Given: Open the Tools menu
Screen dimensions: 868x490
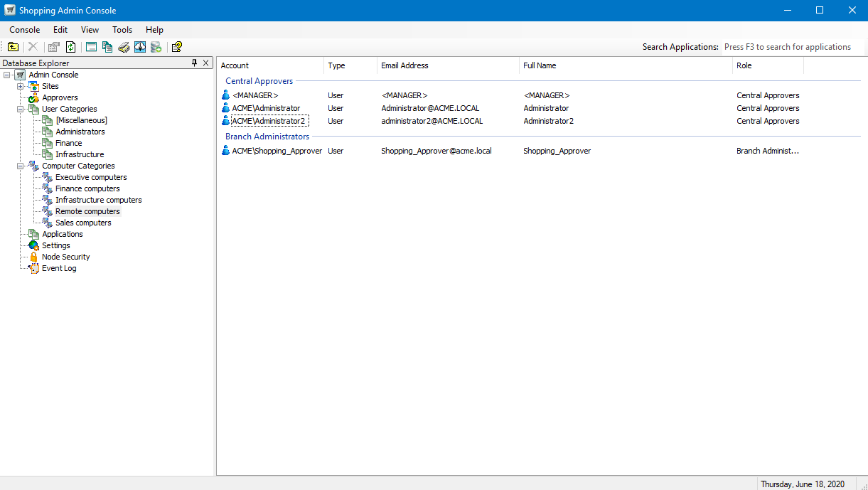Looking at the screenshot, I should [122, 30].
